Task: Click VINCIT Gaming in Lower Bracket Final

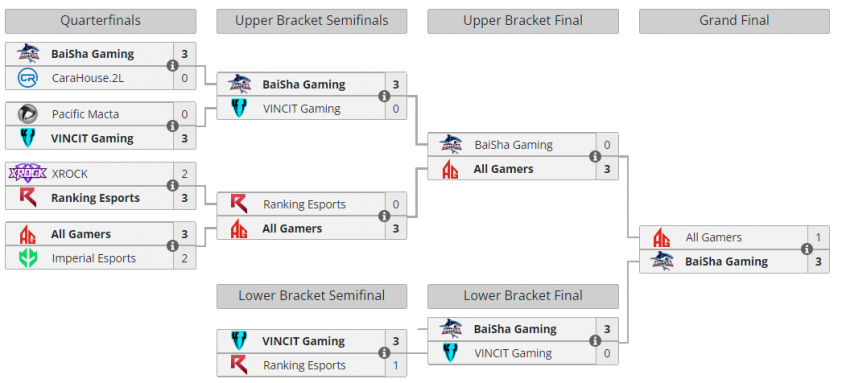Action: click(512, 353)
